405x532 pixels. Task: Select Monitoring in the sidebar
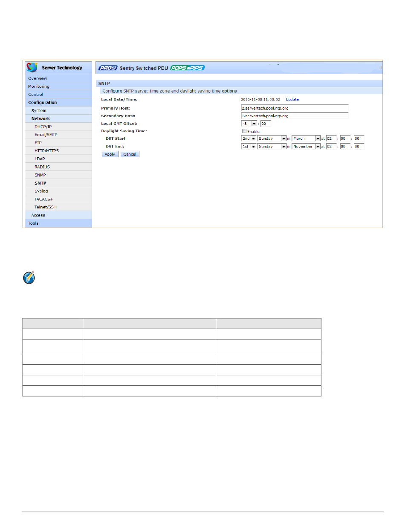pos(39,87)
